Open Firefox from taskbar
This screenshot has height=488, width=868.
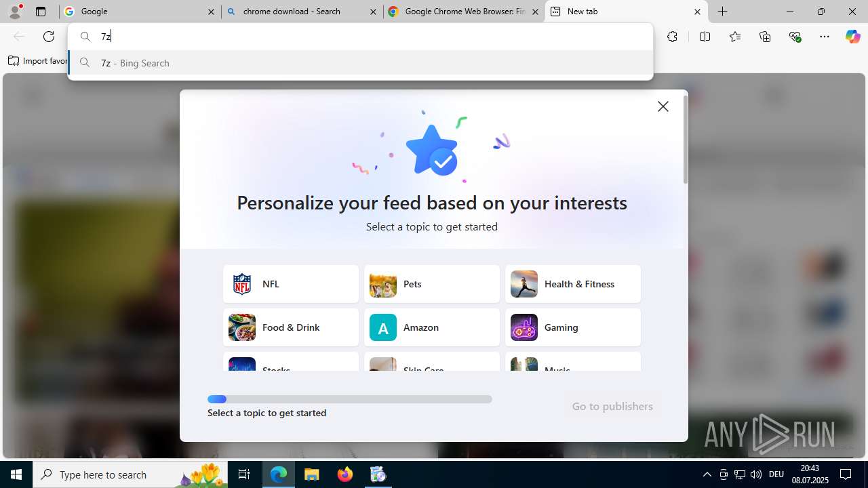(x=344, y=474)
